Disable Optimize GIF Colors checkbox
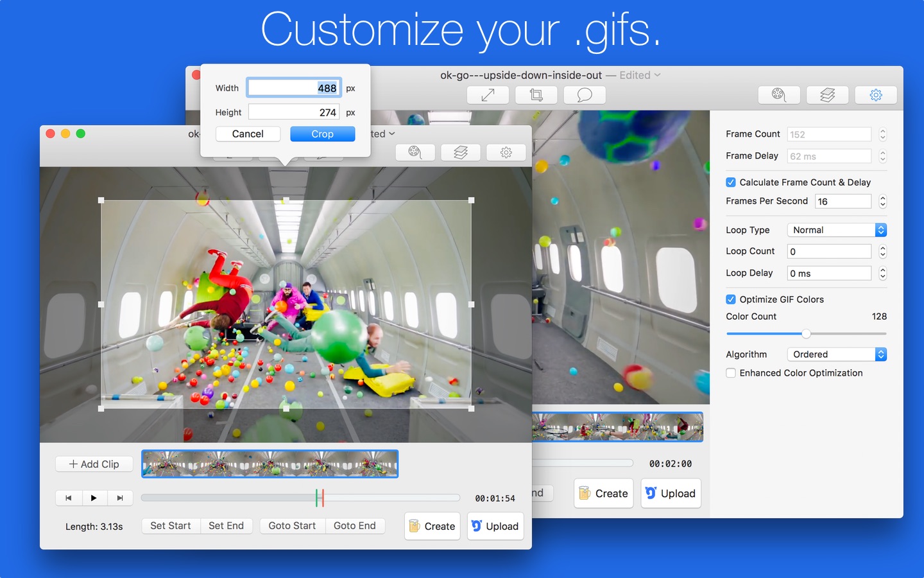Screen dimensions: 924x578 point(731,299)
